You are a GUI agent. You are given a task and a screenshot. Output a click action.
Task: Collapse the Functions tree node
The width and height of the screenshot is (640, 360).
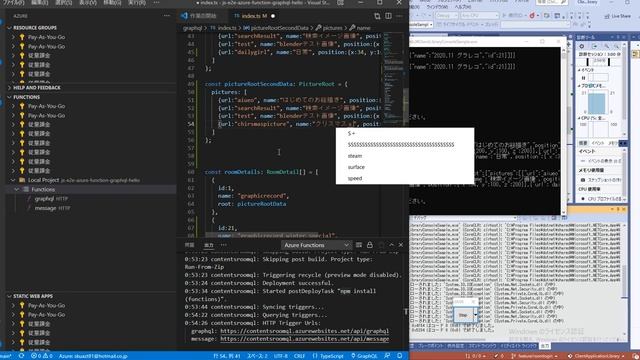[x=17, y=189]
